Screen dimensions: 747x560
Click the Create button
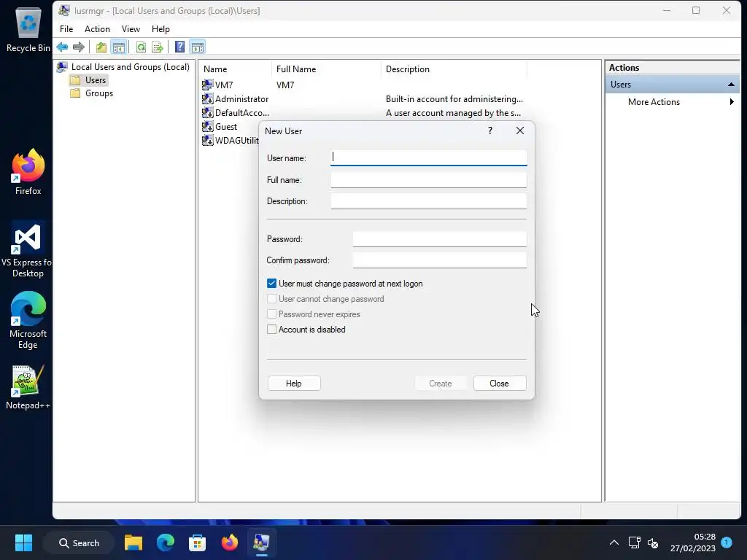(x=440, y=384)
